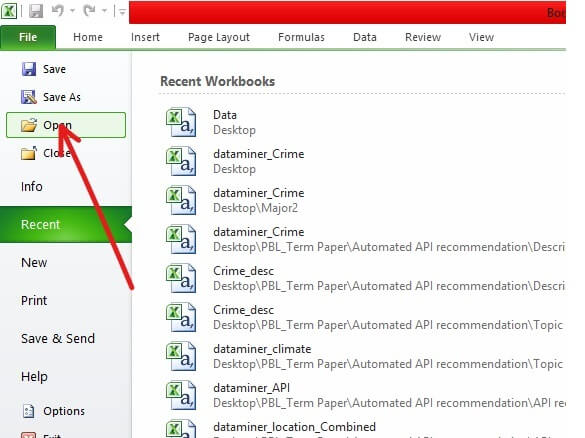This screenshot has width=585, height=438.
Task: Click the Save icon in quick access toolbar
Action: pyautogui.click(x=36, y=11)
